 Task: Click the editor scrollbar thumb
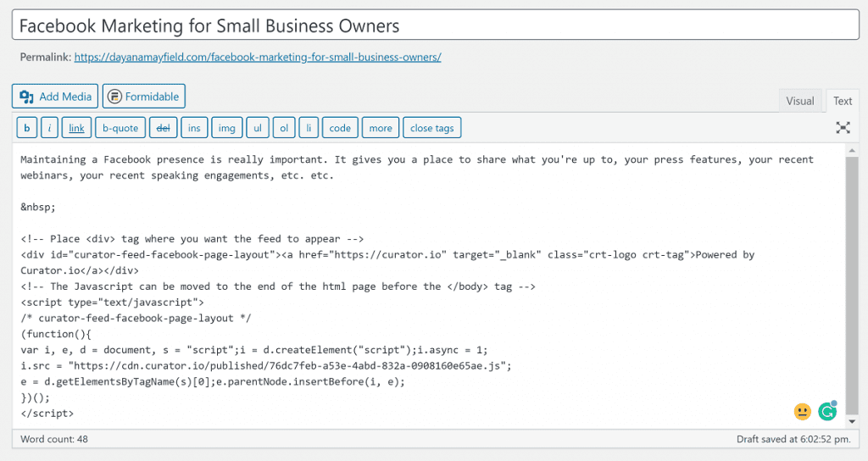(852, 285)
